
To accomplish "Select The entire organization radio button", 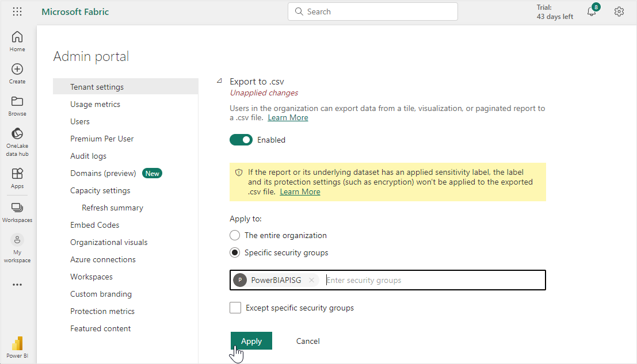I will [x=235, y=235].
